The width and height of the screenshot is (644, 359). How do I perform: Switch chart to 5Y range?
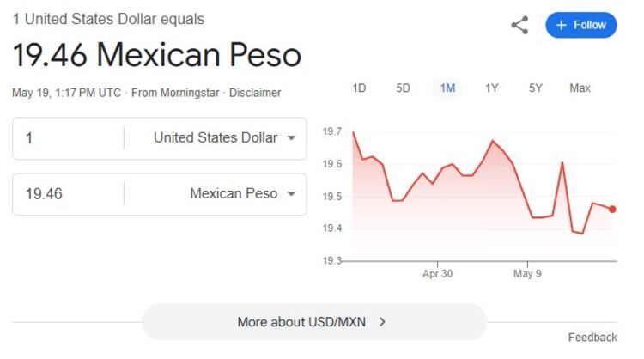pyautogui.click(x=536, y=88)
